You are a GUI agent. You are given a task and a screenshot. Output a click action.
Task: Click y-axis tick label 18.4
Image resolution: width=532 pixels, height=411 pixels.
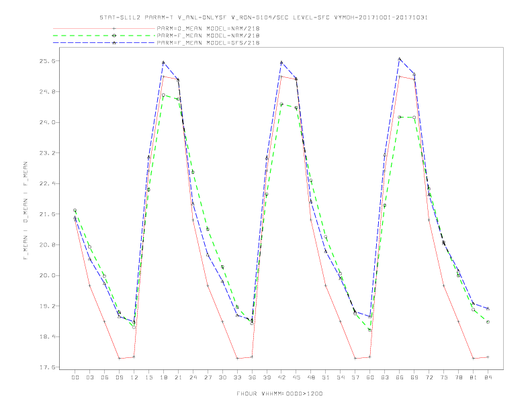[46, 336]
